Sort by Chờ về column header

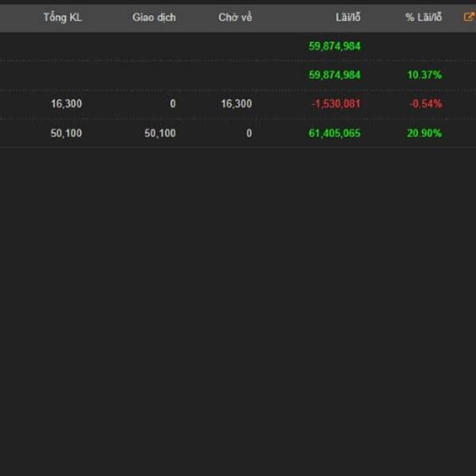[x=236, y=17]
